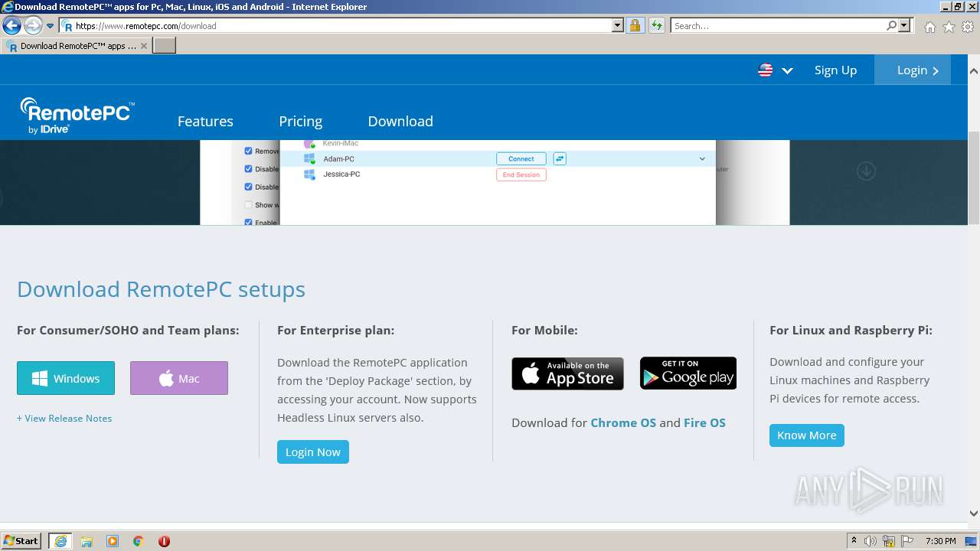The height and width of the screenshot is (551, 980).
Task: Click the App Store badge
Action: pos(567,373)
